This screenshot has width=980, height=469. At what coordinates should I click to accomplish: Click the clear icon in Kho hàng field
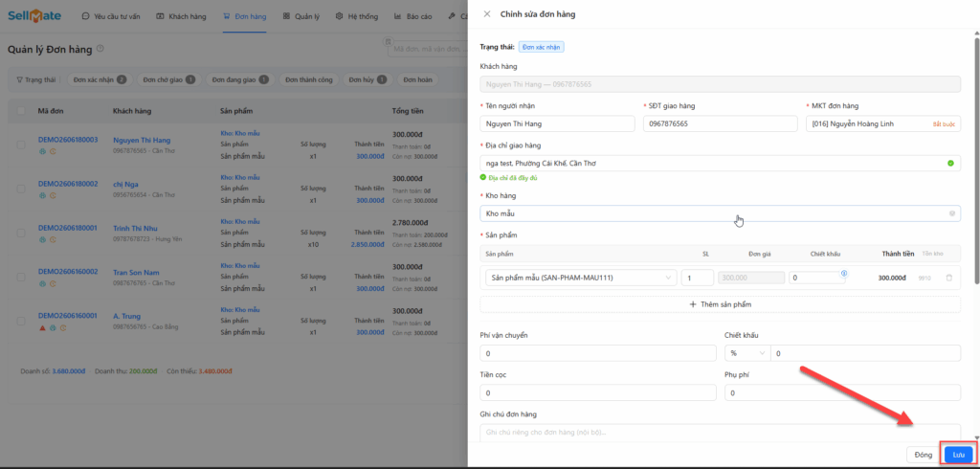click(952, 213)
